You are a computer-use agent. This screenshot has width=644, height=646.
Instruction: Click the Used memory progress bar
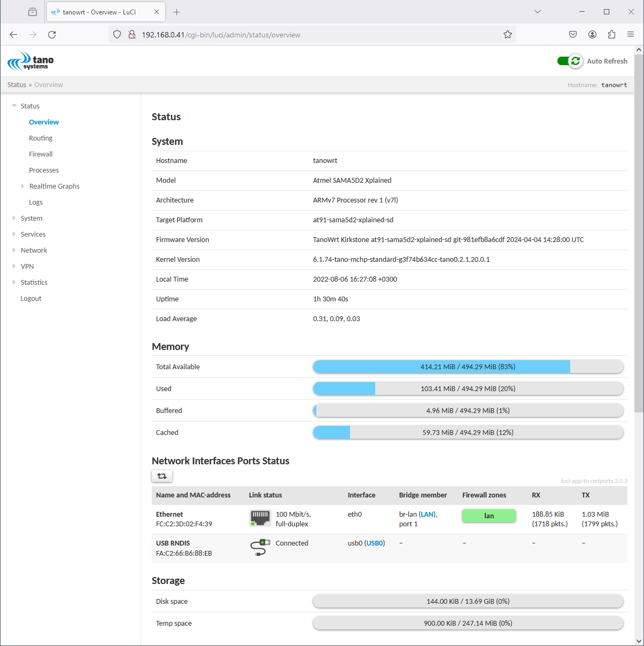coord(468,388)
